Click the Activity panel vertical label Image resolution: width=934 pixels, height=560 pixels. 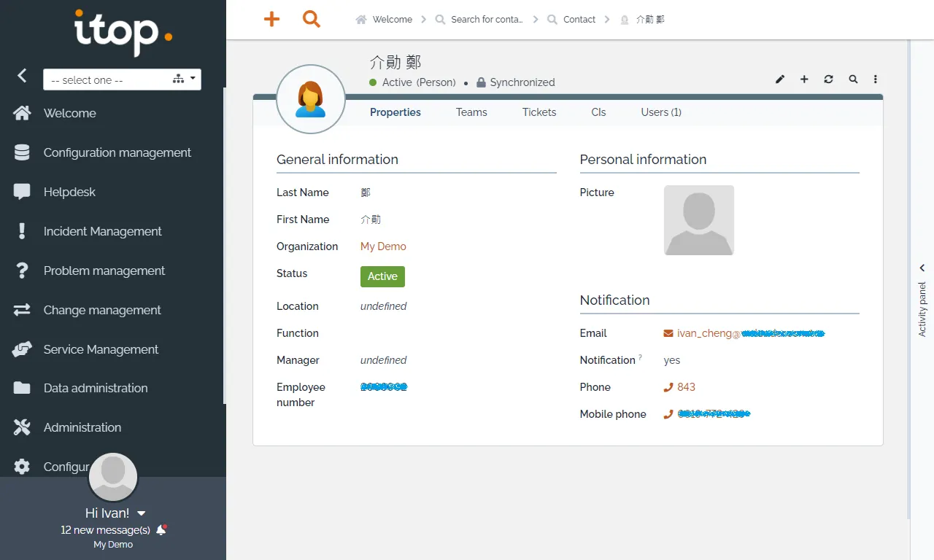(x=922, y=309)
